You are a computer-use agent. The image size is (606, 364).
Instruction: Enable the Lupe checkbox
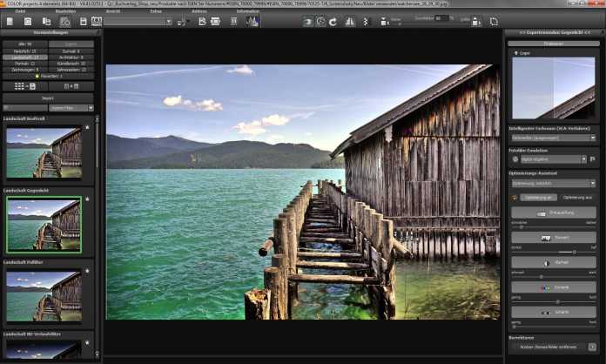(516, 52)
